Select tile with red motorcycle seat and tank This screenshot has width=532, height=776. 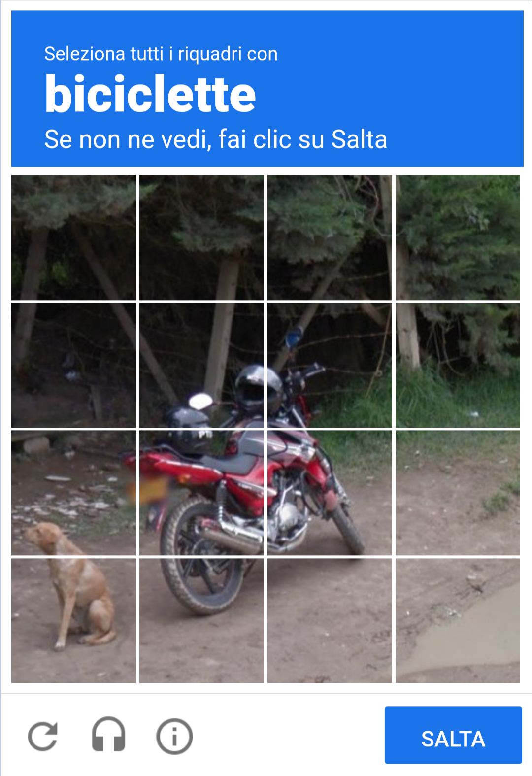pos(201,493)
